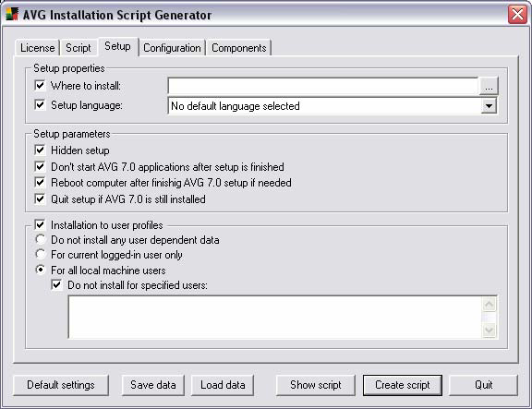
Task: Uncheck 'Don't start AVG 7.0 applications' option
Action: coord(40,166)
